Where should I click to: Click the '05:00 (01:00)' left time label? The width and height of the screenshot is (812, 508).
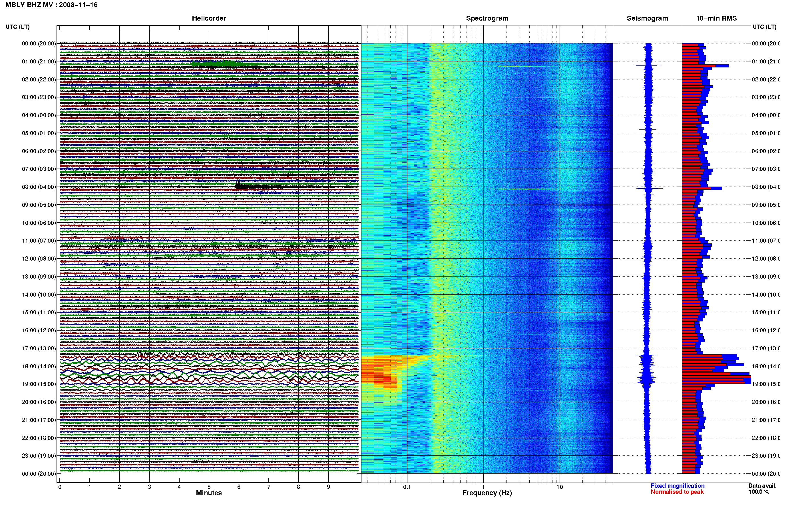tap(39, 133)
